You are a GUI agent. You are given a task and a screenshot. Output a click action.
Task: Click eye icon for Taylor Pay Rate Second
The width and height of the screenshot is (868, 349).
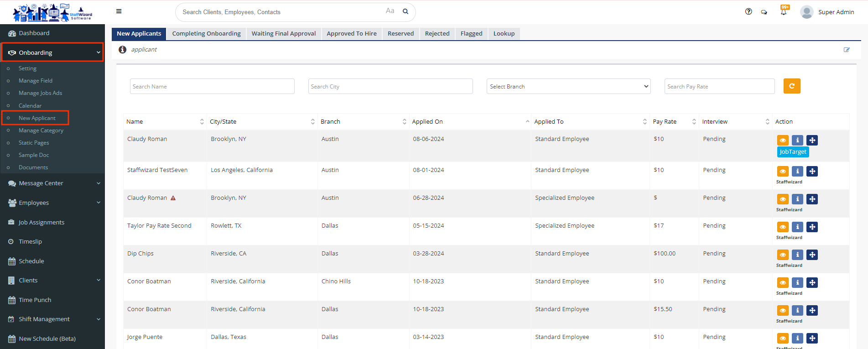click(783, 227)
